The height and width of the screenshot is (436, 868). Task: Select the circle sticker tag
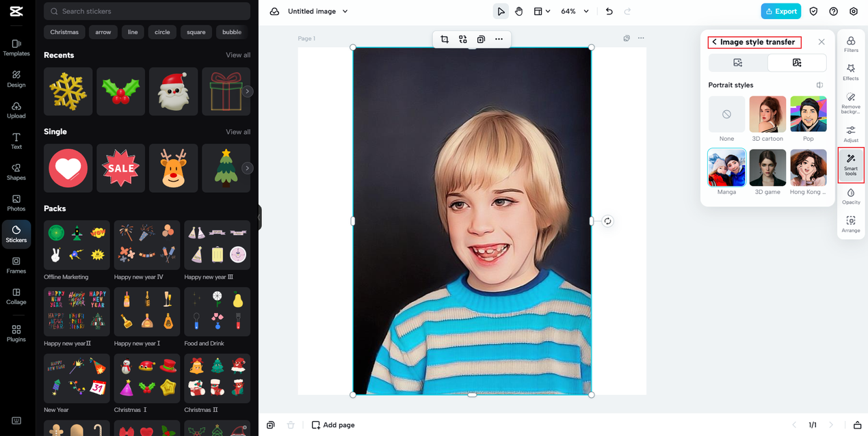pos(162,32)
